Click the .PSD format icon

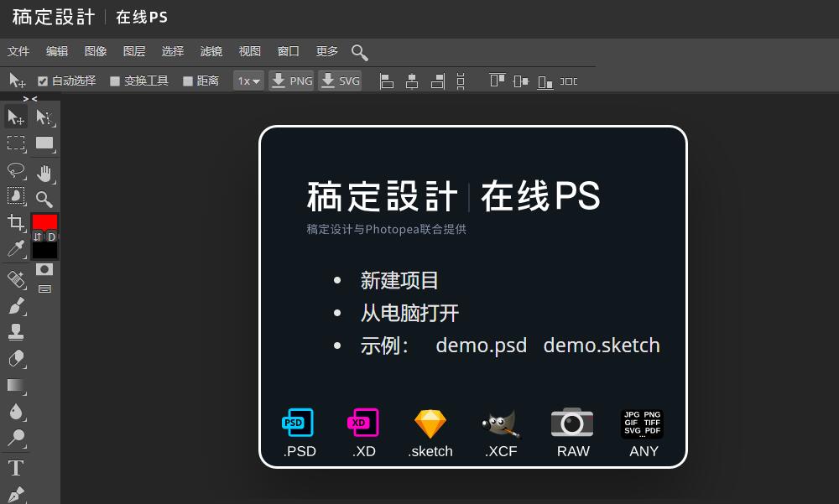click(298, 423)
